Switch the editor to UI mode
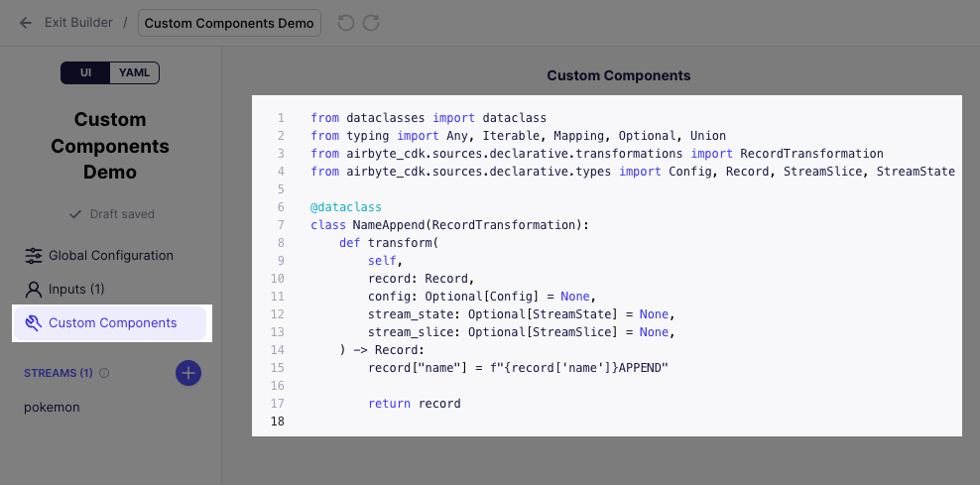This screenshot has height=485, width=980. click(85, 72)
